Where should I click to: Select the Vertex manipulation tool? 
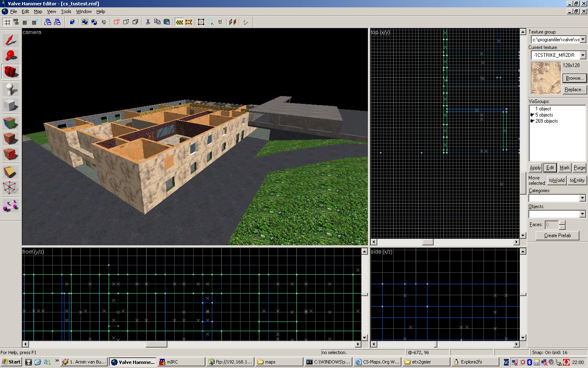click(11, 188)
